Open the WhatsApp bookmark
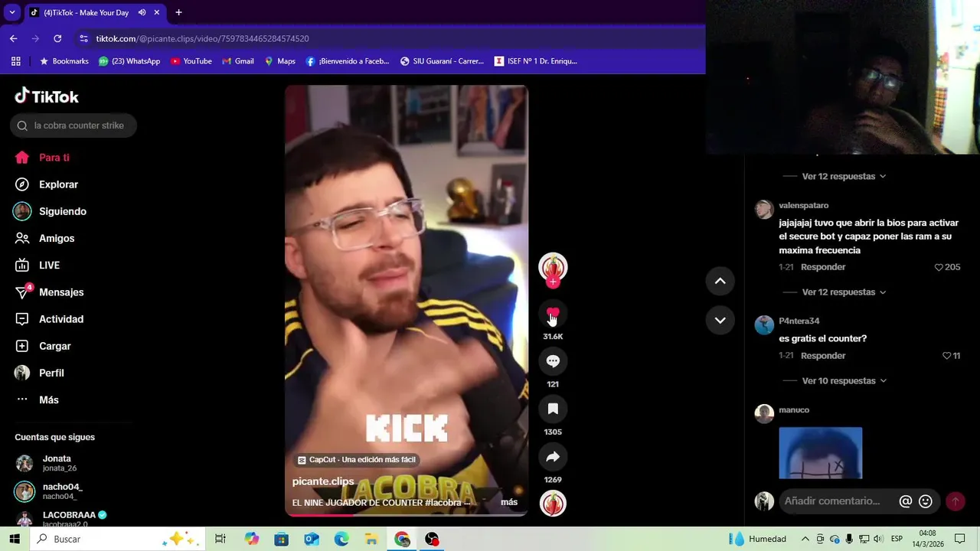Viewport: 980px width, 551px height. 129,61
